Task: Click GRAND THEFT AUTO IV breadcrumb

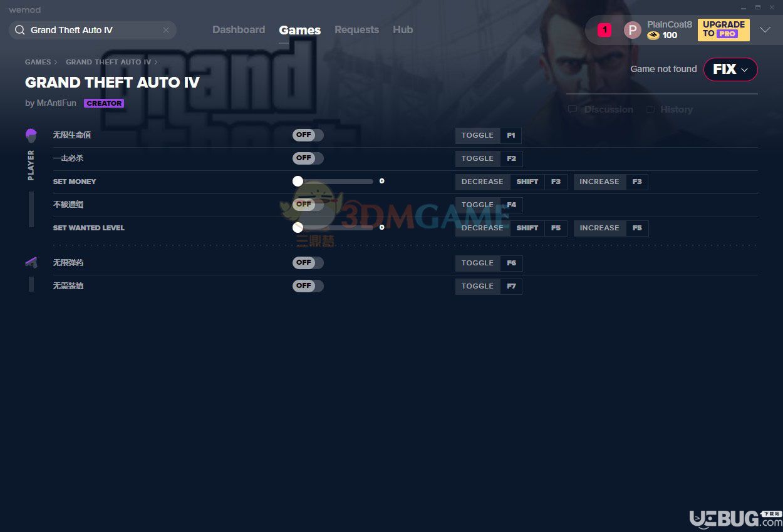Action: coord(108,62)
